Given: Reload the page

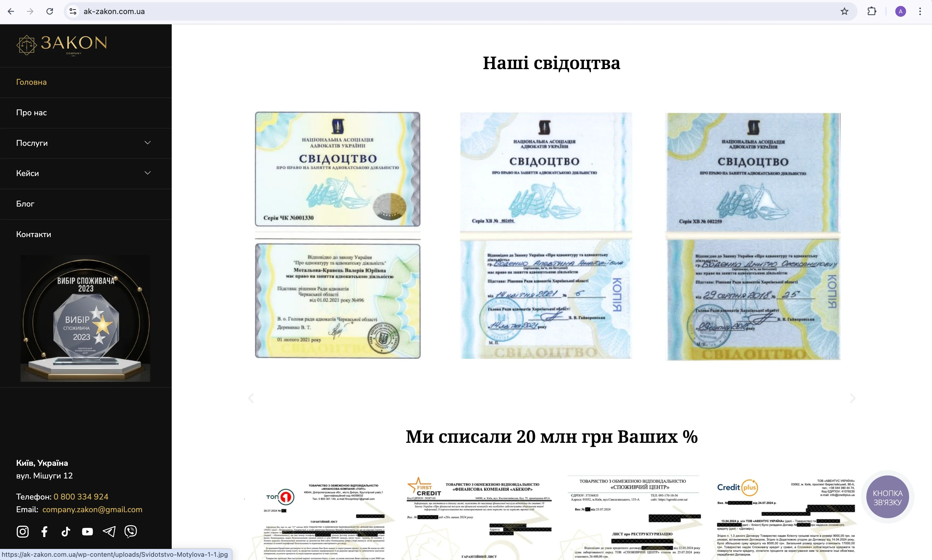Looking at the screenshot, I should pos(49,11).
